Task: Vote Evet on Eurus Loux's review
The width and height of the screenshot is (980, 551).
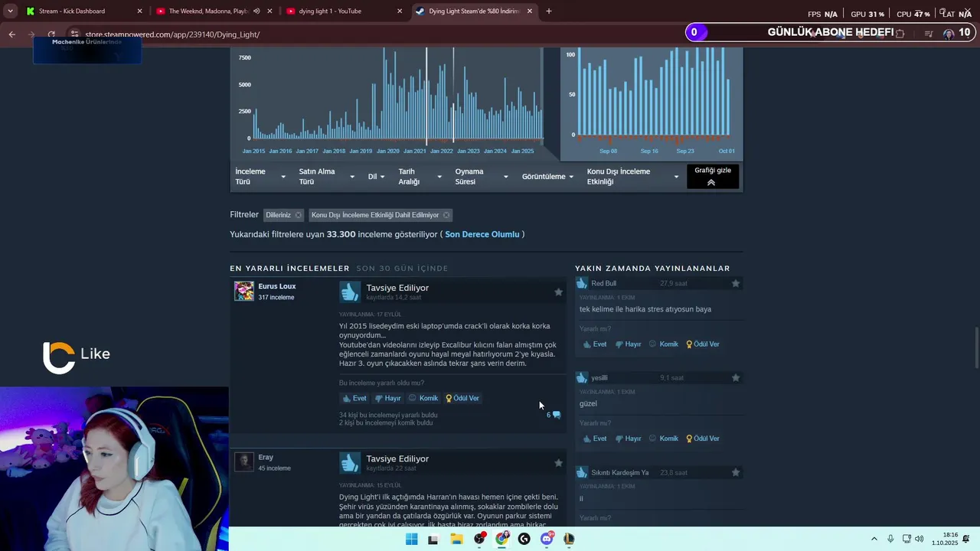Action: [354, 398]
